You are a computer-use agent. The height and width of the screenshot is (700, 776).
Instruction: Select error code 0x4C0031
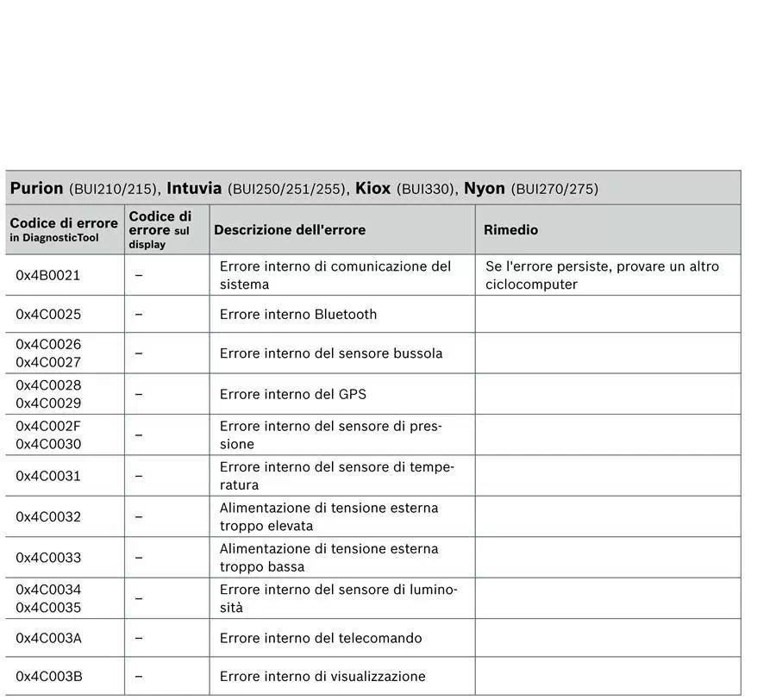pyautogui.click(x=48, y=476)
